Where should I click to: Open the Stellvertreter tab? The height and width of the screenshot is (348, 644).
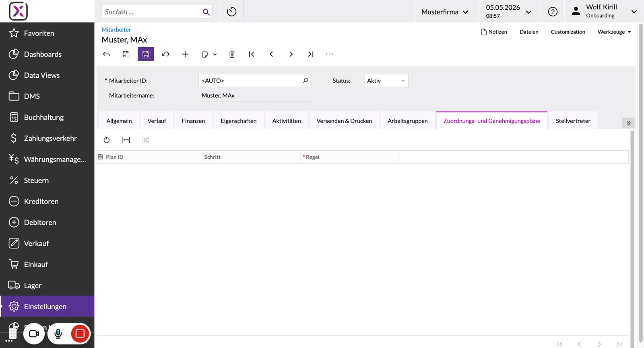(573, 121)
